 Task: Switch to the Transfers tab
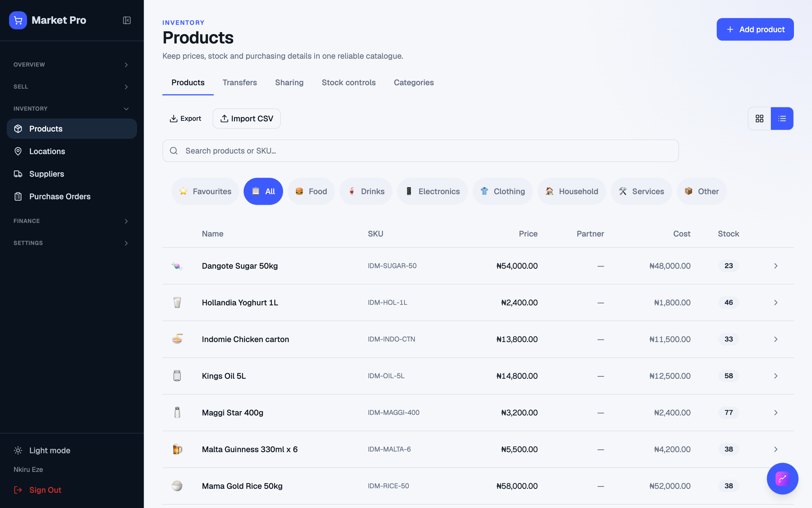[x=240, y=83]
